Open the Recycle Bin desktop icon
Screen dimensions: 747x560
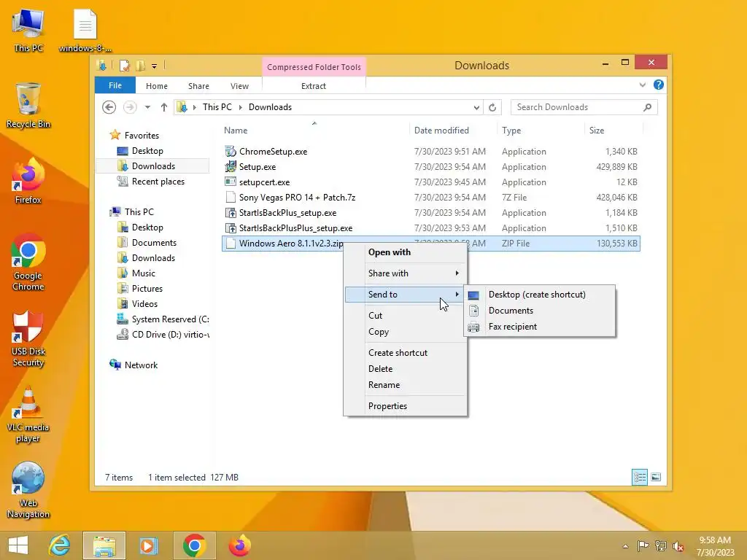[28, 106]
